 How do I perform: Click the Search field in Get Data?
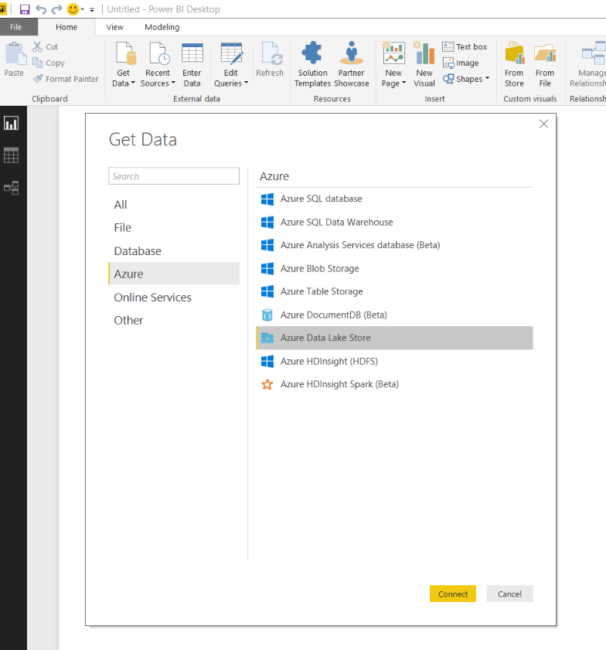coord(174,176)
